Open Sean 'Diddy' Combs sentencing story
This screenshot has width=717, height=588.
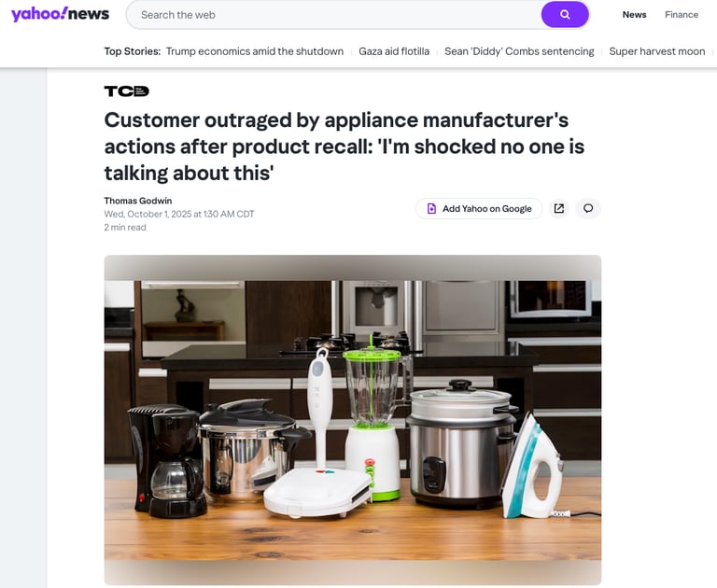click(519, 51)
